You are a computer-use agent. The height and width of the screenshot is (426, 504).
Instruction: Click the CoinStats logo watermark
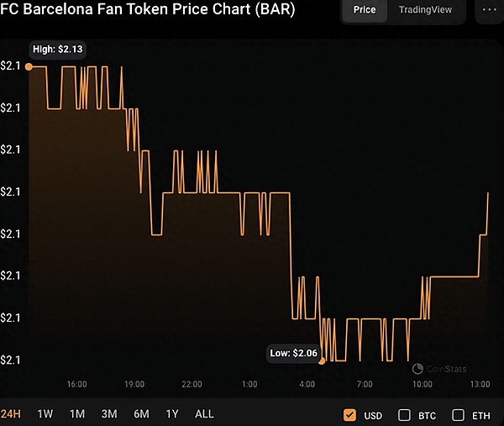(x=440, y=369)
